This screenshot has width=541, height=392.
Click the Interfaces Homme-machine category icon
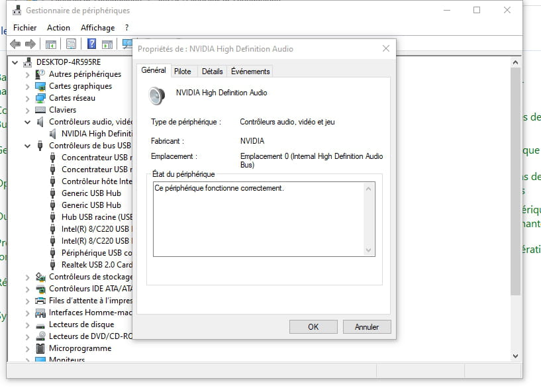(40, 313)
